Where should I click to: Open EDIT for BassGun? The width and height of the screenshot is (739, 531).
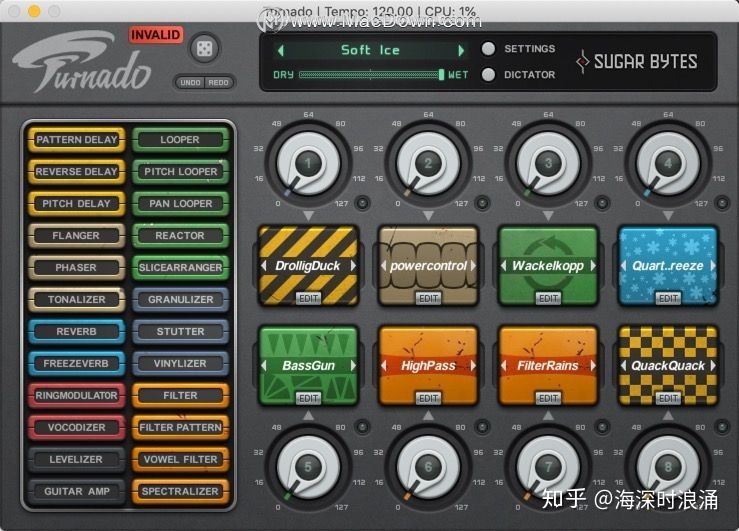point(309,399)
